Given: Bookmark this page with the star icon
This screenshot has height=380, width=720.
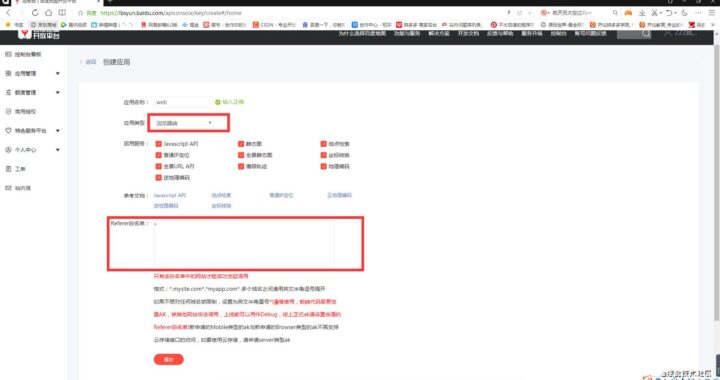Looking at the screenshot, I should (x=81, y=13).
